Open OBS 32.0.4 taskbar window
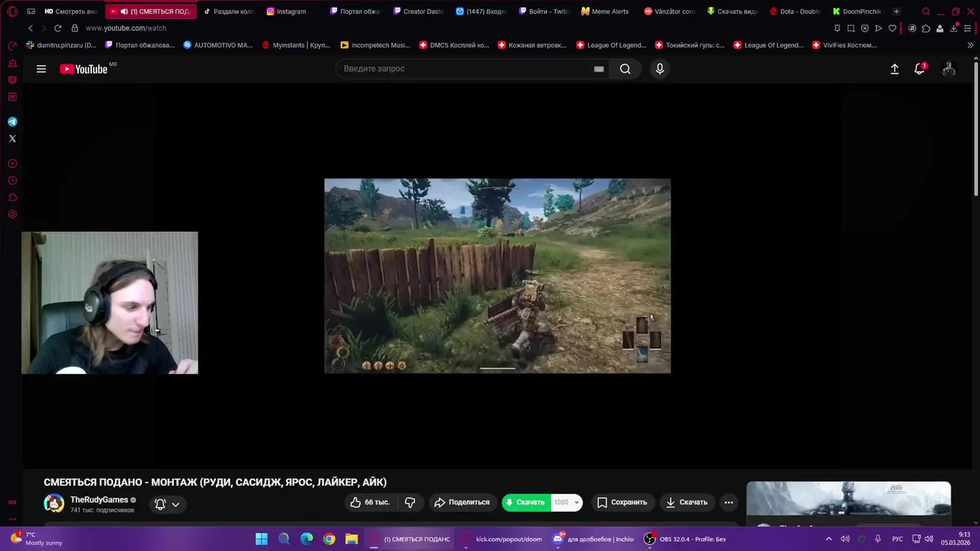Viewport: 980px width, 551px height. click(685, 539)
